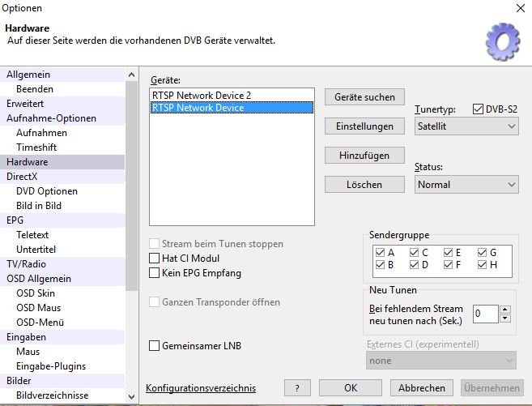This screenshot has height=406, width=532.
Task: Click the Hinzufügen button
Action: click(364, 155)
